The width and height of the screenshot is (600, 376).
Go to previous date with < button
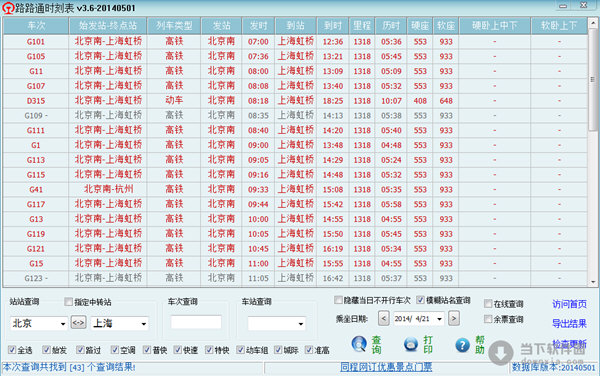click(x=383, y=318)
